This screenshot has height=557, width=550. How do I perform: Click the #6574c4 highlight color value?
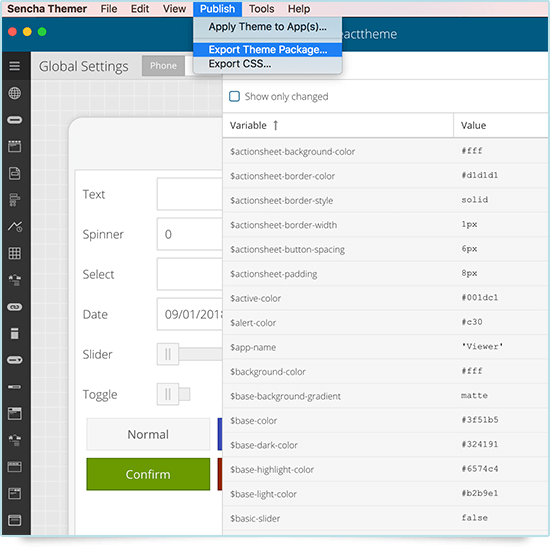[480, 469]
